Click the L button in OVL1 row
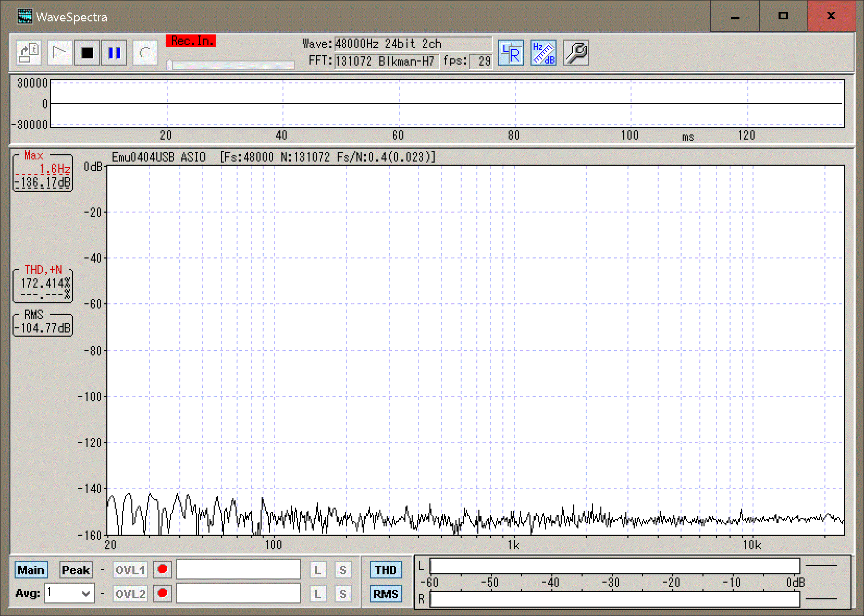 pos(318,570)
